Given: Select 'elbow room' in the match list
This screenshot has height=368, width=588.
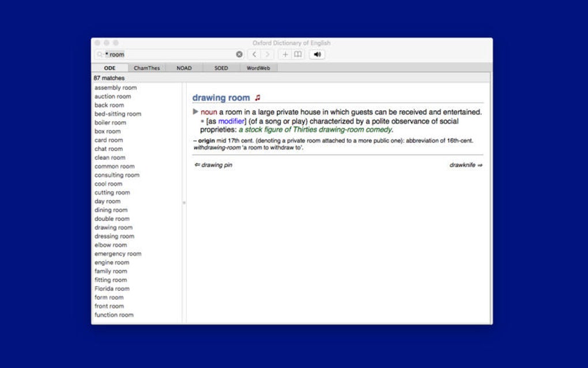Looking at the screenshot, I should (111, 245).
